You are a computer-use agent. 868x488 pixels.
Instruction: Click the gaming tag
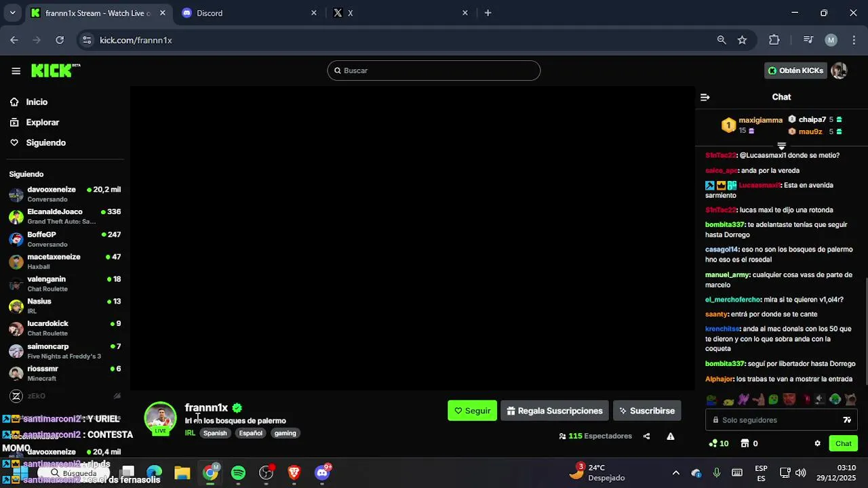coord(285,433)
